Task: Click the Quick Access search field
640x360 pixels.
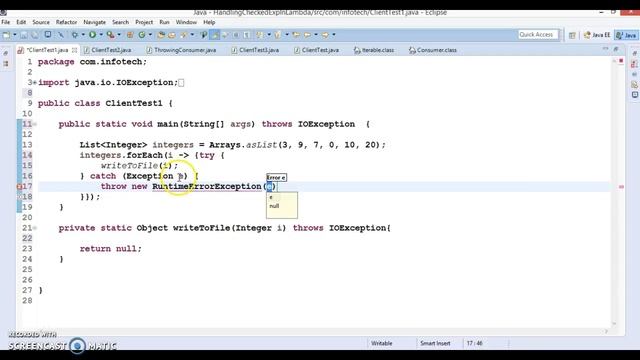Action: pos(538,35)
